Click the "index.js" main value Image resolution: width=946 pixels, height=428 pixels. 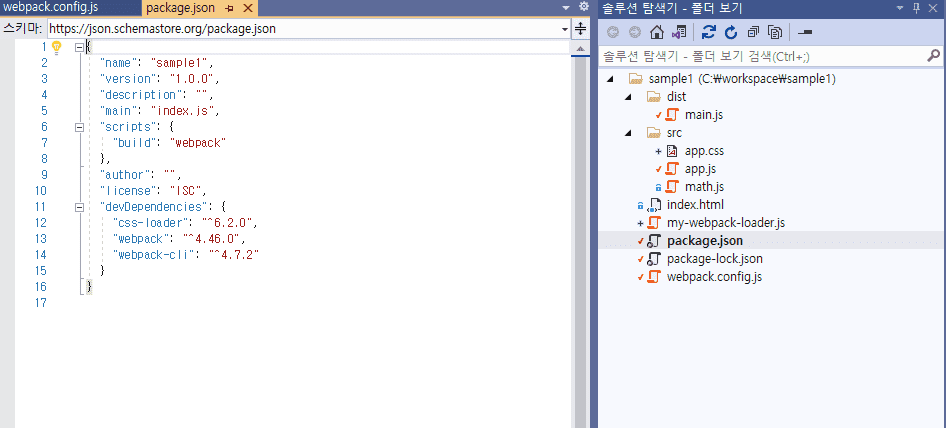[183, 110]
